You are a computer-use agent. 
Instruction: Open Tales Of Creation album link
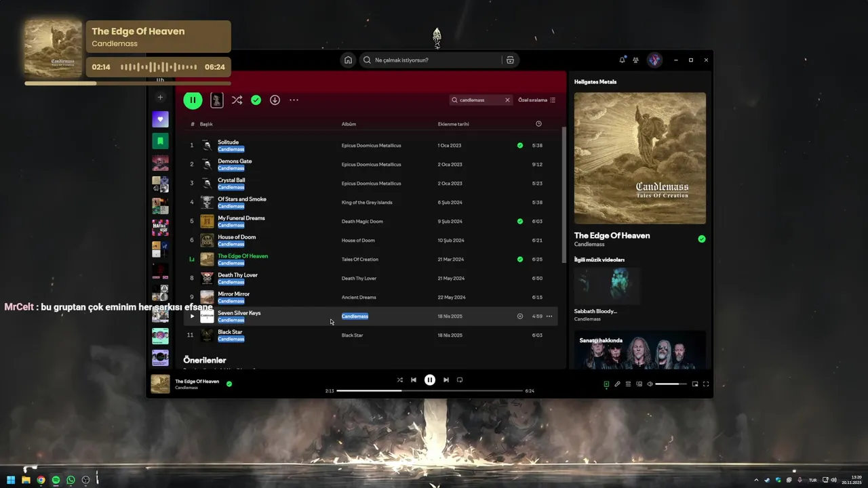coord(360,259)
